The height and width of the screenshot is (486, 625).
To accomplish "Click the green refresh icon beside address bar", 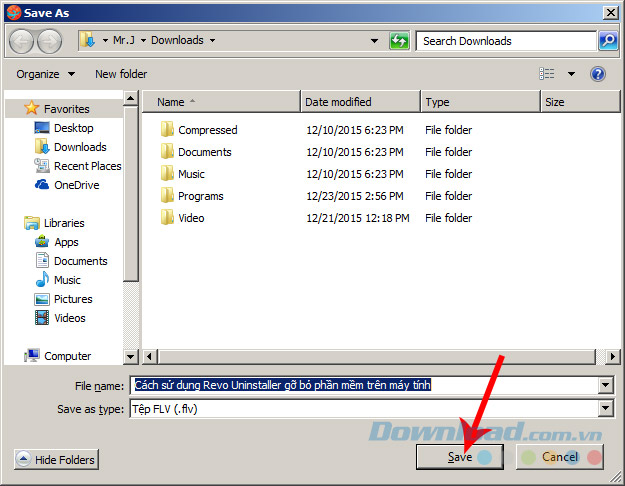I will (399, 41).
